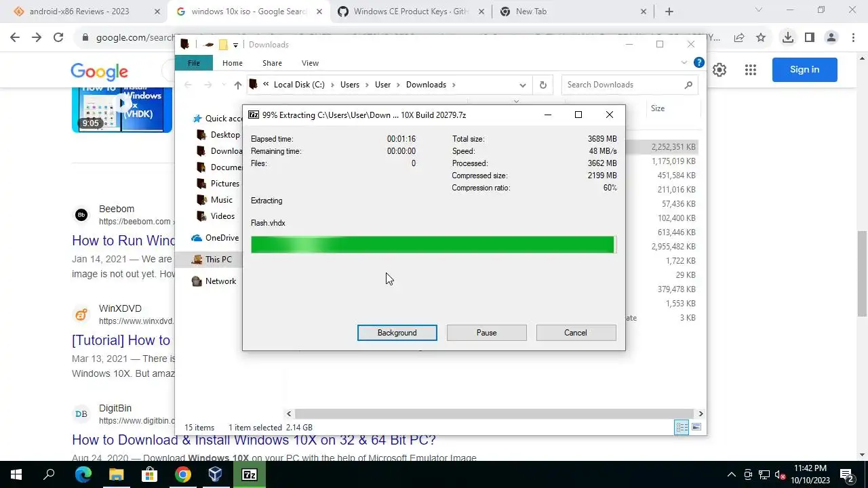Click new folder icon in title bar

pyautogui.click(x=223, y=45)
